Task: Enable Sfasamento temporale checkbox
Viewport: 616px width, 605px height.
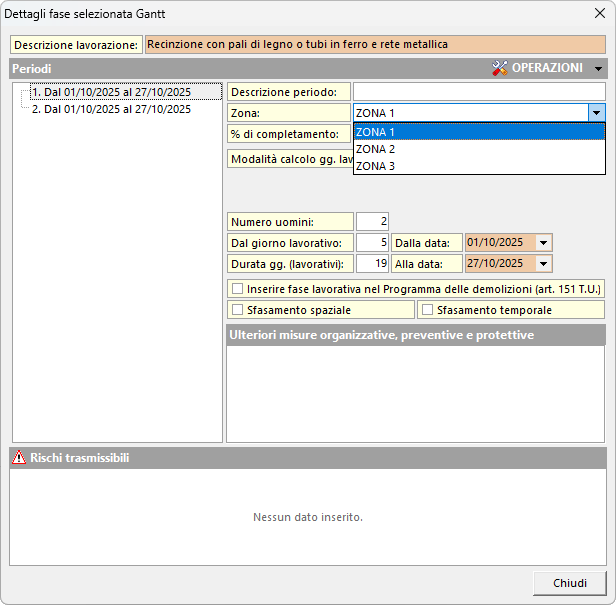Action: (x=427, y=310)
